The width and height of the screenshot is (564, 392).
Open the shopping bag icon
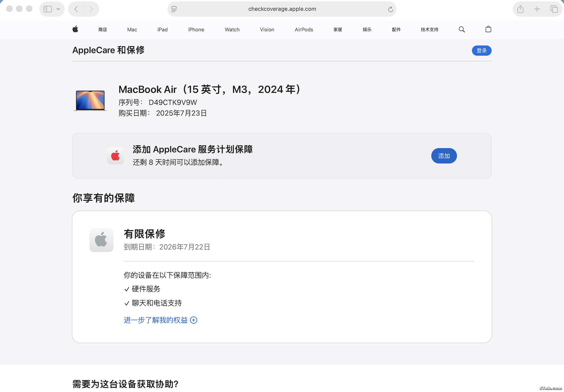(488, 29)
